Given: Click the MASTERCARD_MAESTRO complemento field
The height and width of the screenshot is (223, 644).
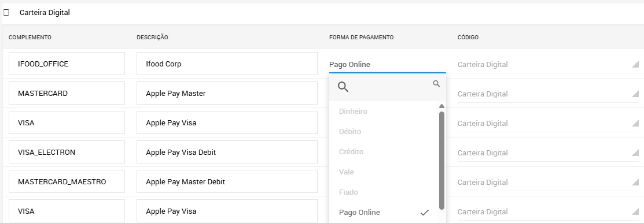Looking at the screenshot, I should coord(67,181).
